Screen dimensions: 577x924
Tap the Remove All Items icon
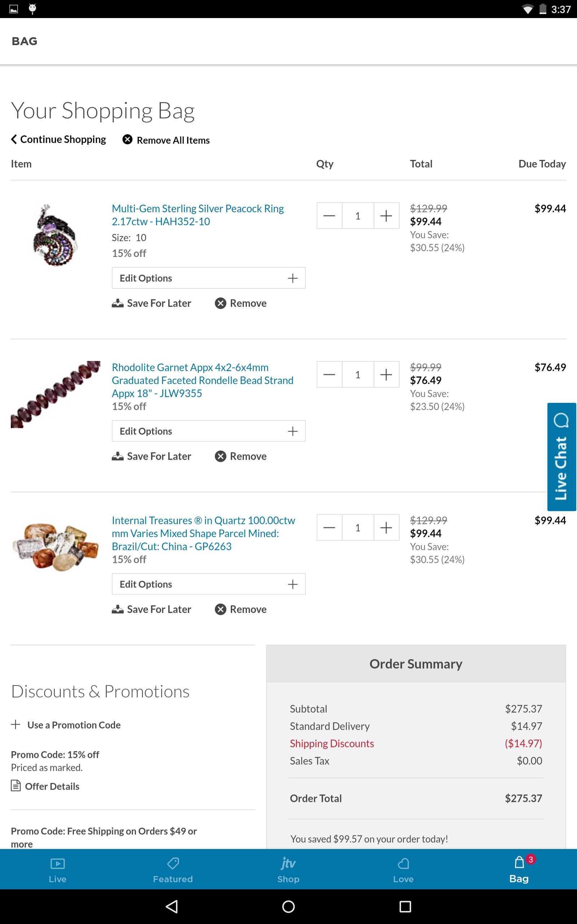[127, 140]
